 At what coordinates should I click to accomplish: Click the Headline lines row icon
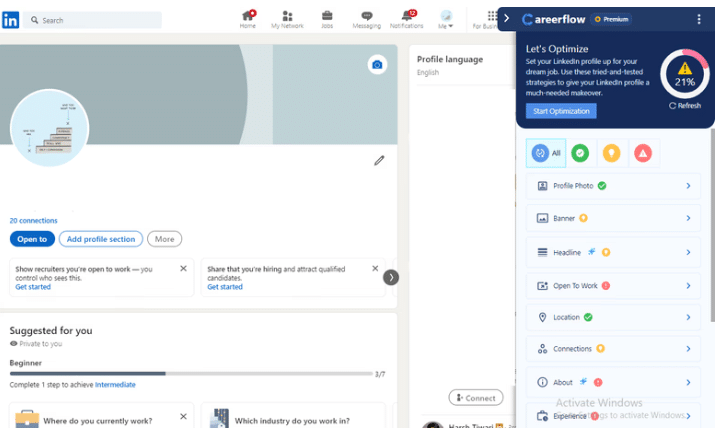[542, 252]
